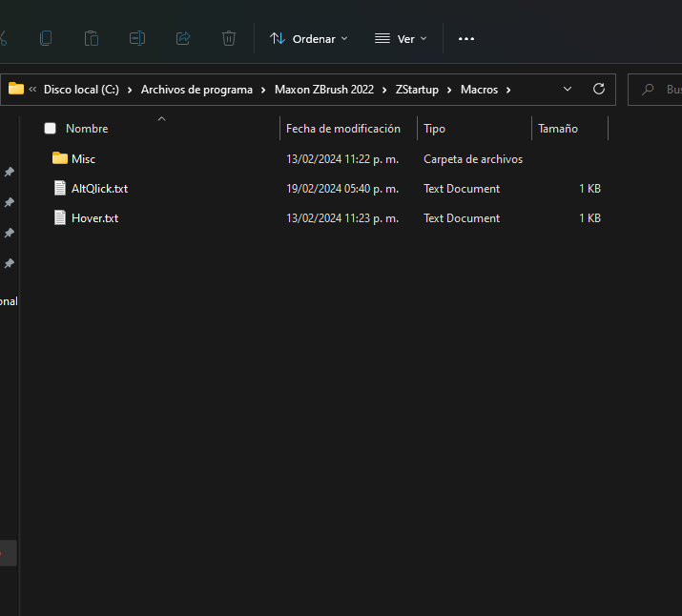This screenshot has height=616, width=682.
Task: Sort files by the Tipo column header
Action: [x=435, y=128]
